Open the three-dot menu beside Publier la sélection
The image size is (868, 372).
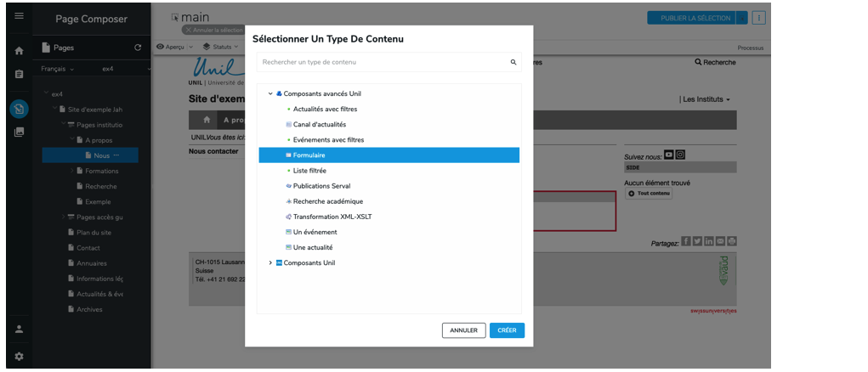tap(759, 18)
